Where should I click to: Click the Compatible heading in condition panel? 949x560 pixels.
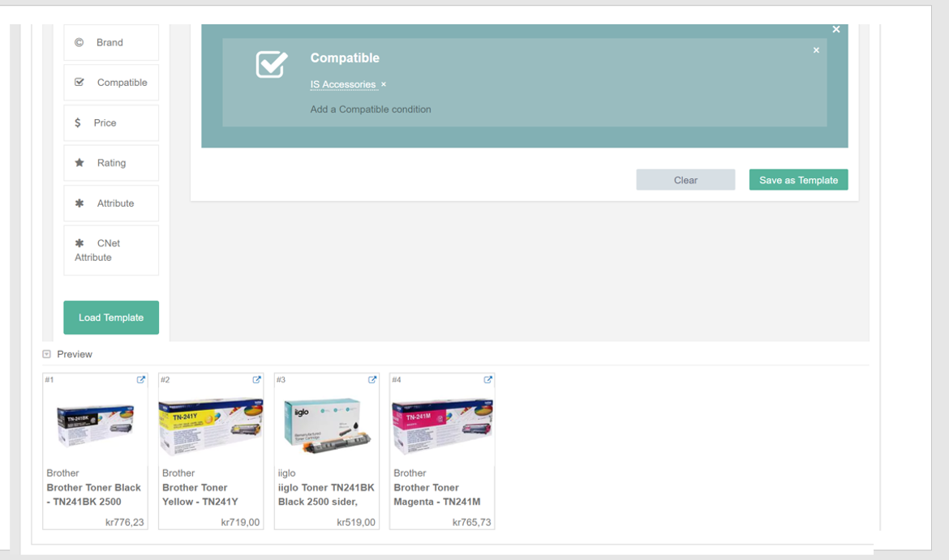click(345, 58)
